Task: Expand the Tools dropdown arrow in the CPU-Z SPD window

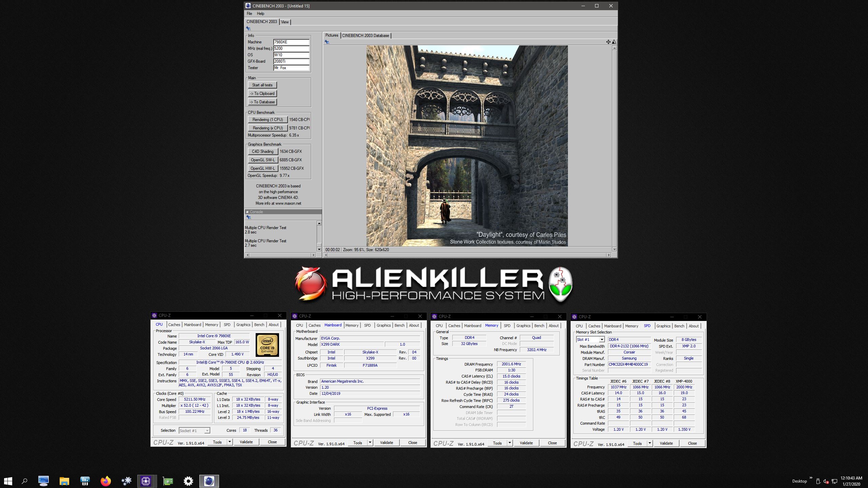Action: click(x=650, y=443)
